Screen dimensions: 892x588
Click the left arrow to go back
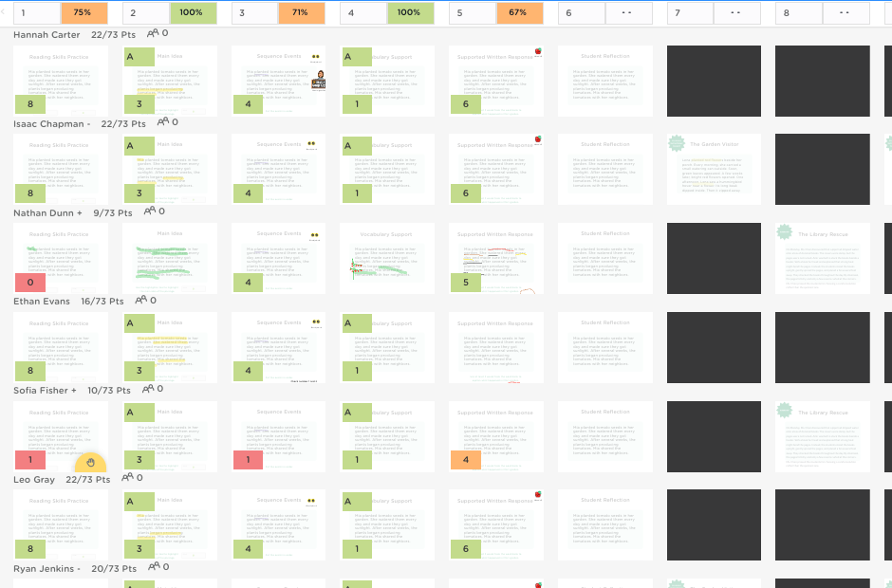[3, 12]
